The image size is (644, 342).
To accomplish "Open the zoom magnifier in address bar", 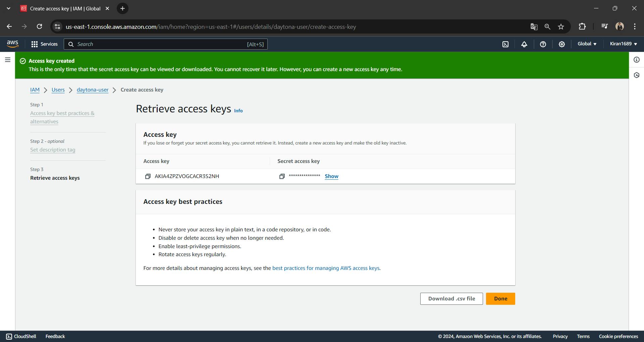I will pos(547,26).
